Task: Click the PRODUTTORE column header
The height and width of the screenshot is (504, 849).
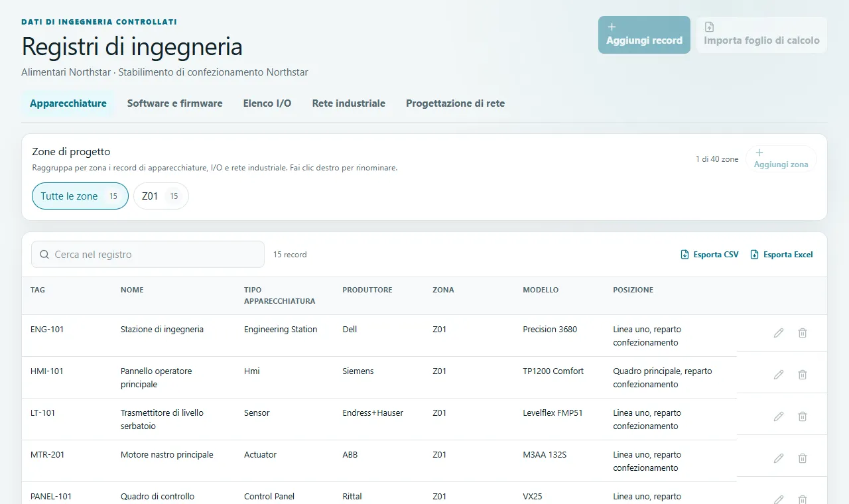Action: pyautogui.click(x=367, y=290)
